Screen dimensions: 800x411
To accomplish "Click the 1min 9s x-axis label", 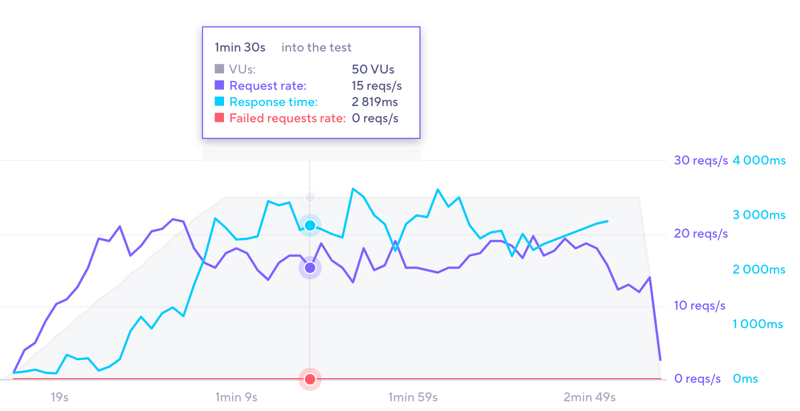I will 236,398.
